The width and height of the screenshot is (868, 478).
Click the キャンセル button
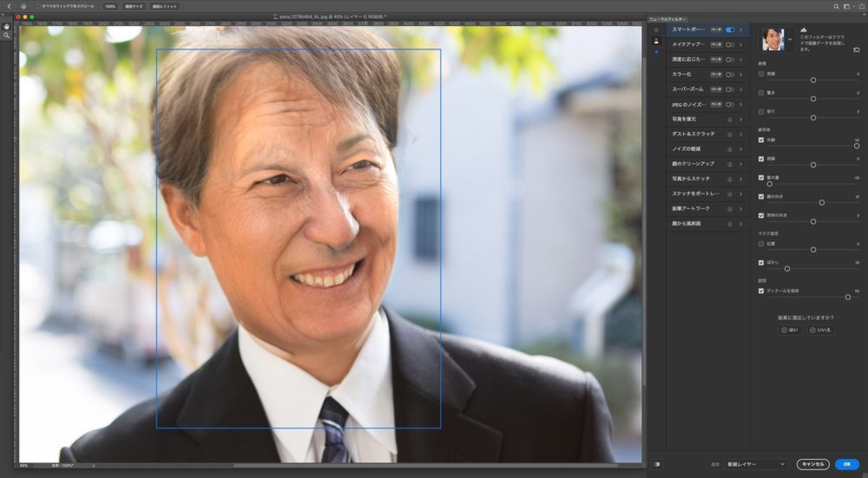click(x=812, y=464)
